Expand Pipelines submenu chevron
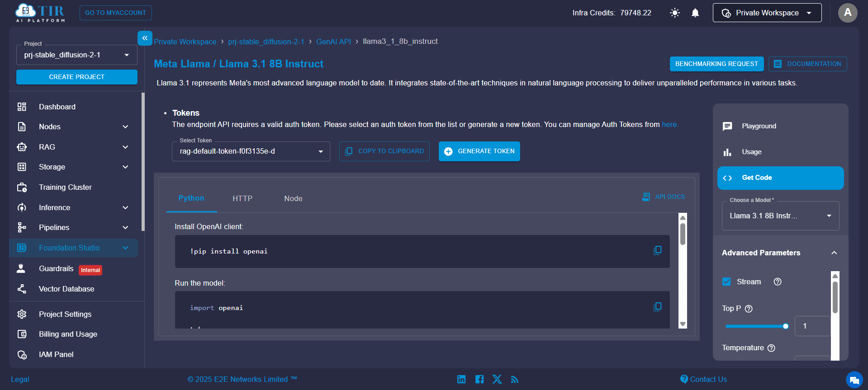 pyautogui.click(x=125, y=228)
